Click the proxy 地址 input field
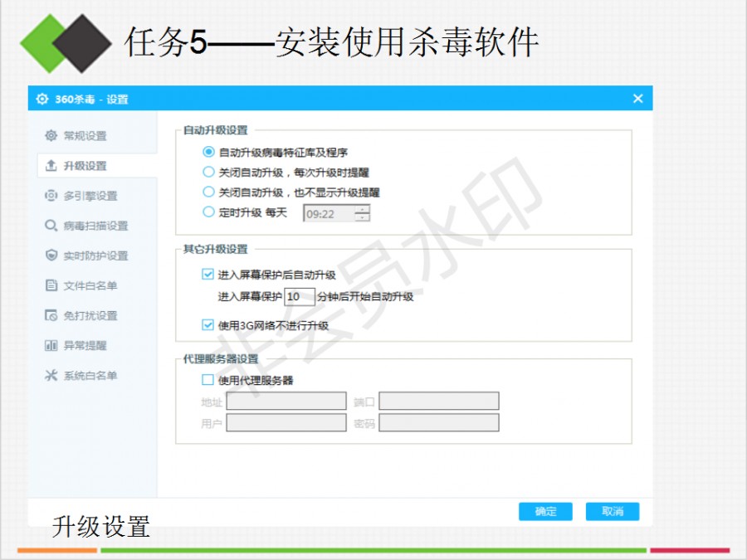Screen dimensions: 747x560 click(x=286, y=402)
